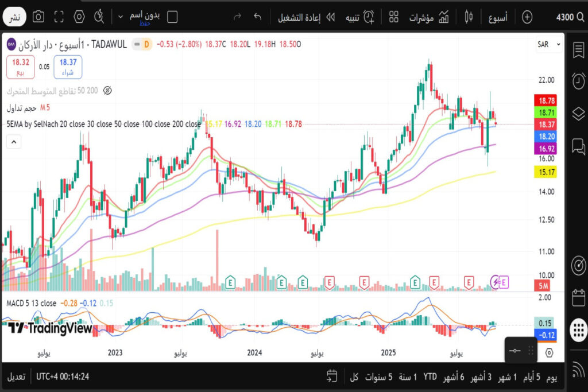Screen dimensions: 588x392
Task: Click the candlestick chart style icon
Action: (x=469, y=17)
